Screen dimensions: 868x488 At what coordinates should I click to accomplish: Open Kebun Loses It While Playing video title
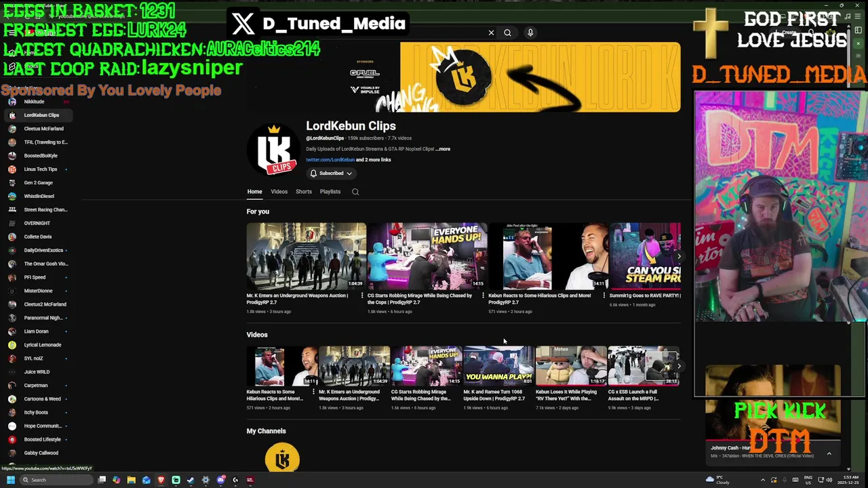click(567, 395)
